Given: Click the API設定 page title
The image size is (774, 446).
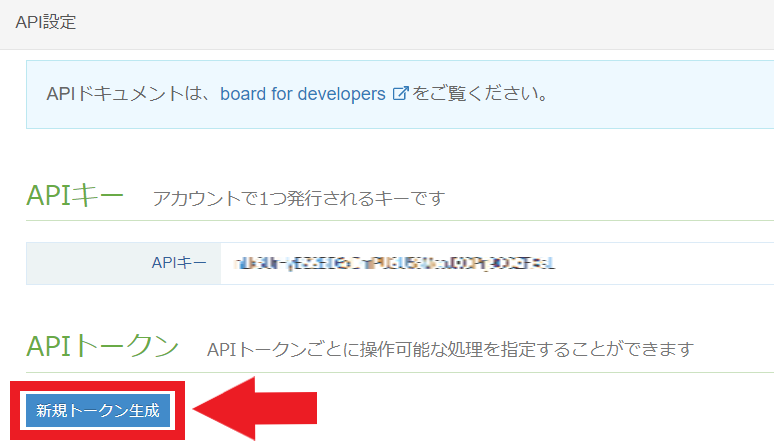Looking at the screenshot, I should (46, 22).
